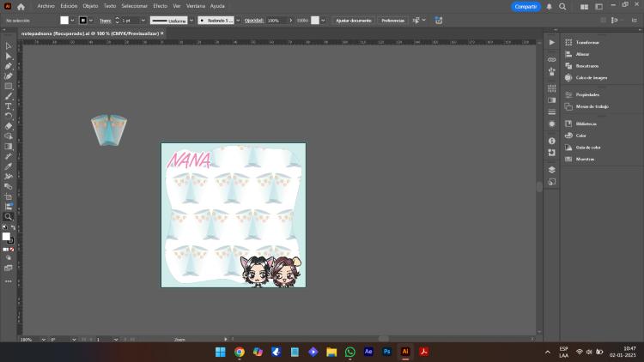
Task: Select the Pen tool
Action: coord(9,66)
